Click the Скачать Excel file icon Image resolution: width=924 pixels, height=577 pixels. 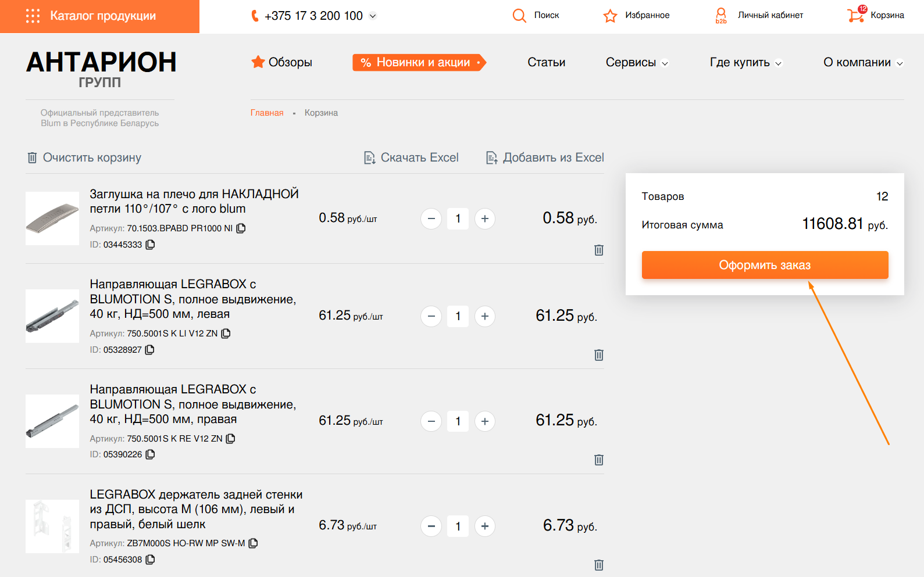369,157
